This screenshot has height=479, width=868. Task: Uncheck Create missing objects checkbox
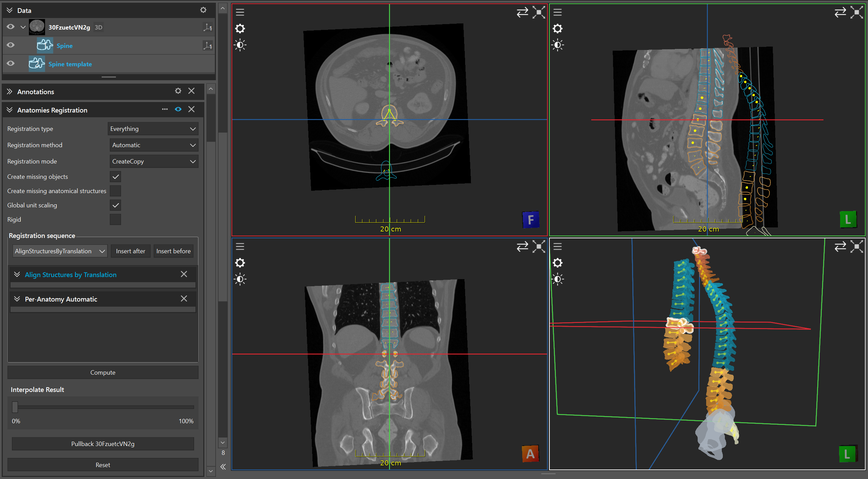(x=116, y=177)
